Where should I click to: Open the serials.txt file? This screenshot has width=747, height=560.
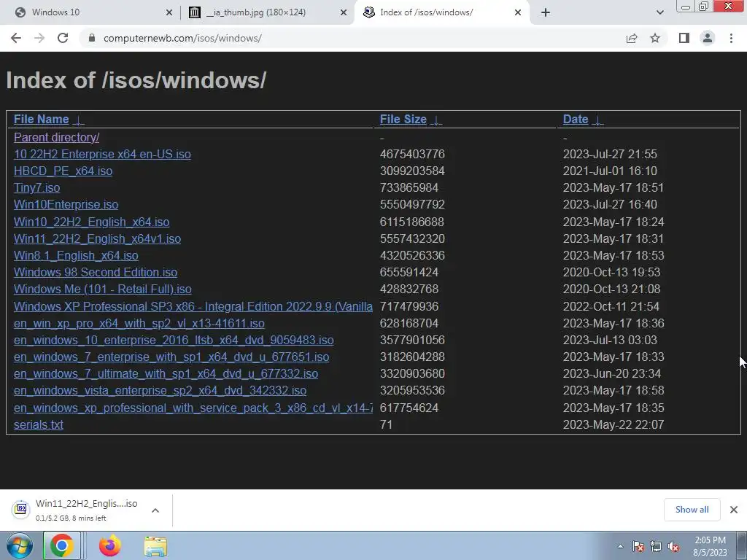pyautogui.click(x=38, y=424)
